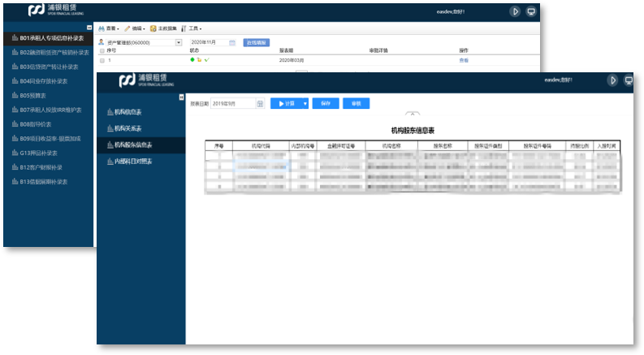
Task: Collapse the front window's sidebar with the arrow icon
Action: (x=182, y=97)
